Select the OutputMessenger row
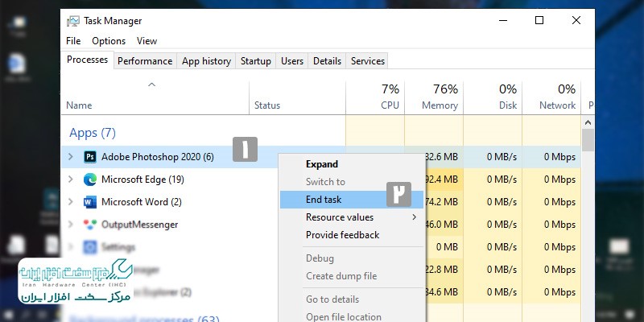 (x=320, y=225)
